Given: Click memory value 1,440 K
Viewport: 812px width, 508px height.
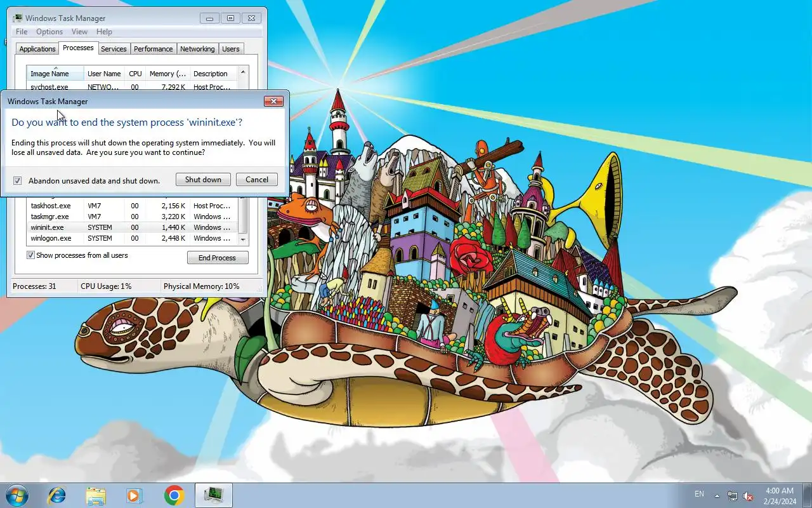Looking at the screenshot, I should point(173,227).
